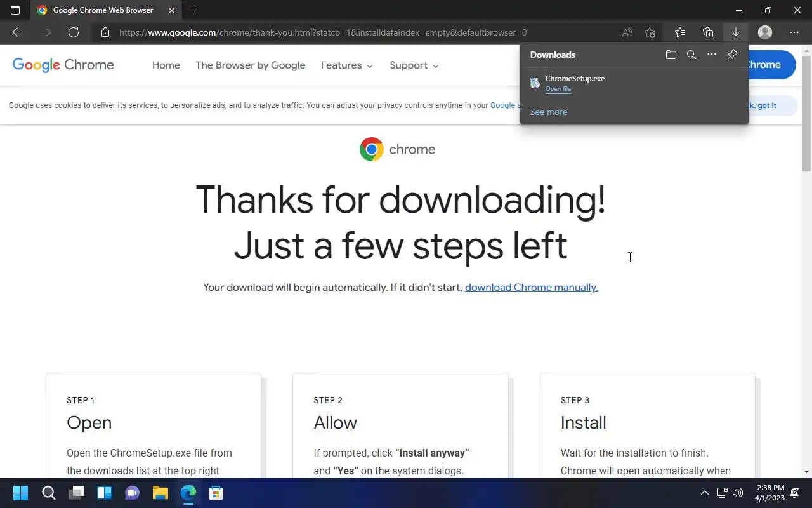Click the blue Chrome download button
The height and width of the screenshot is (508, 812).
(x=771, y=65)
